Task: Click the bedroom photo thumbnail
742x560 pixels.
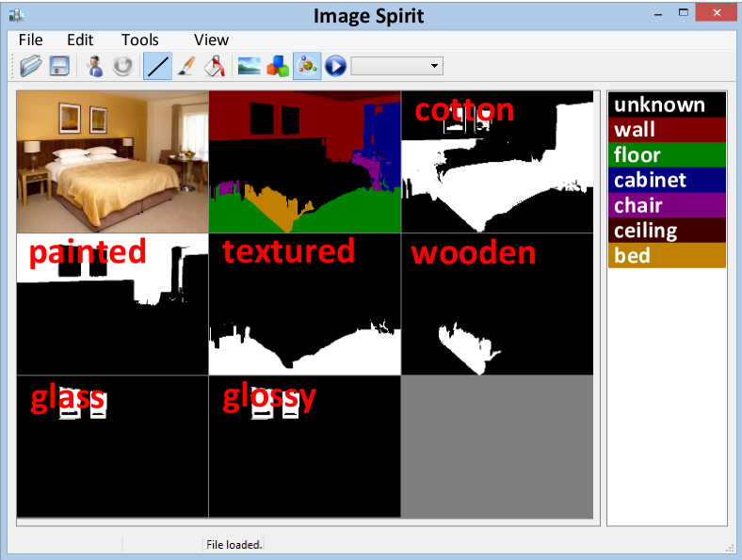Action: click(113, 162)
